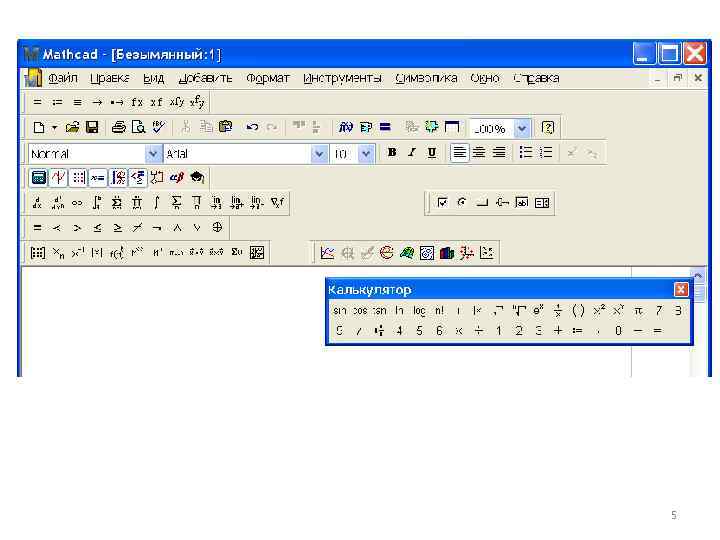Open Print Preview icon
This screenshot has width=720, height=540.
[x=138, y=128]
